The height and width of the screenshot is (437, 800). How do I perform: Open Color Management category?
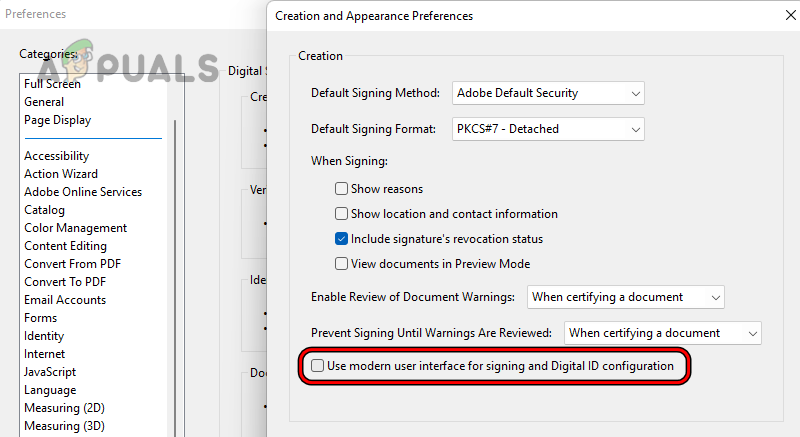tap(75, 228)
